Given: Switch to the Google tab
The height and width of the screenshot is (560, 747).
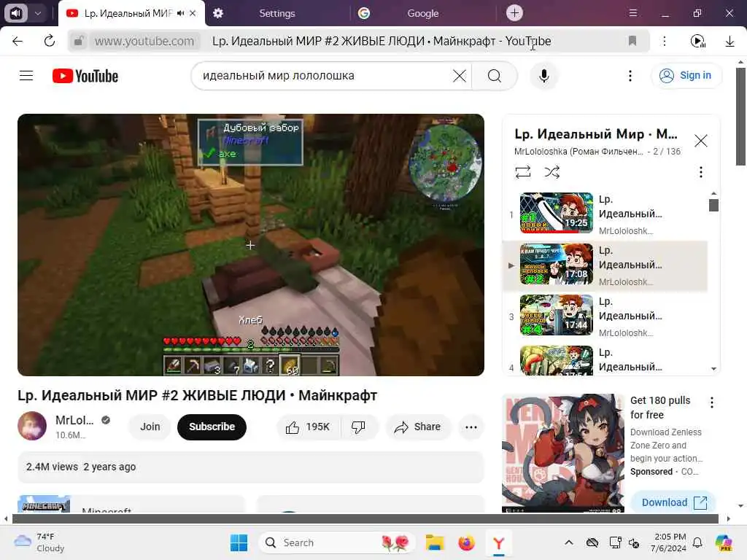Looking at the screenshot, I should coord(422,13).
